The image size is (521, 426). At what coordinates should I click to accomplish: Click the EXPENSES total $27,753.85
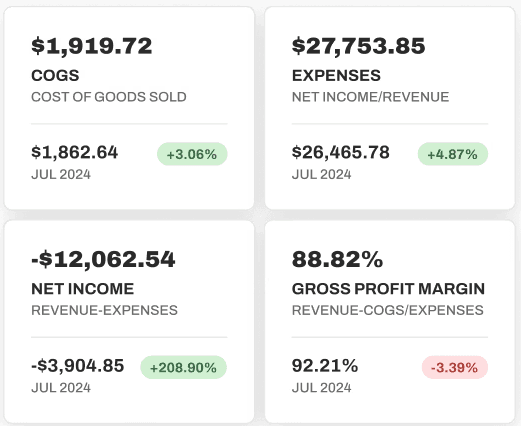coord(359,46)
